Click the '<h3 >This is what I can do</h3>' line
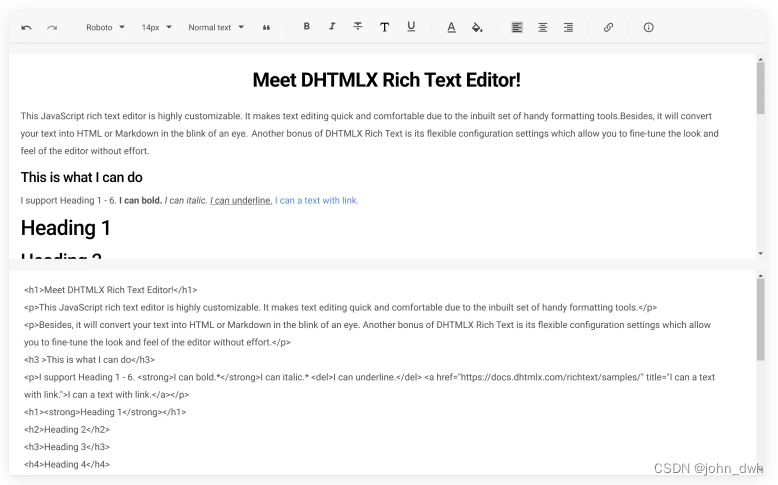778x485 pixels. [x=89, y=360]
